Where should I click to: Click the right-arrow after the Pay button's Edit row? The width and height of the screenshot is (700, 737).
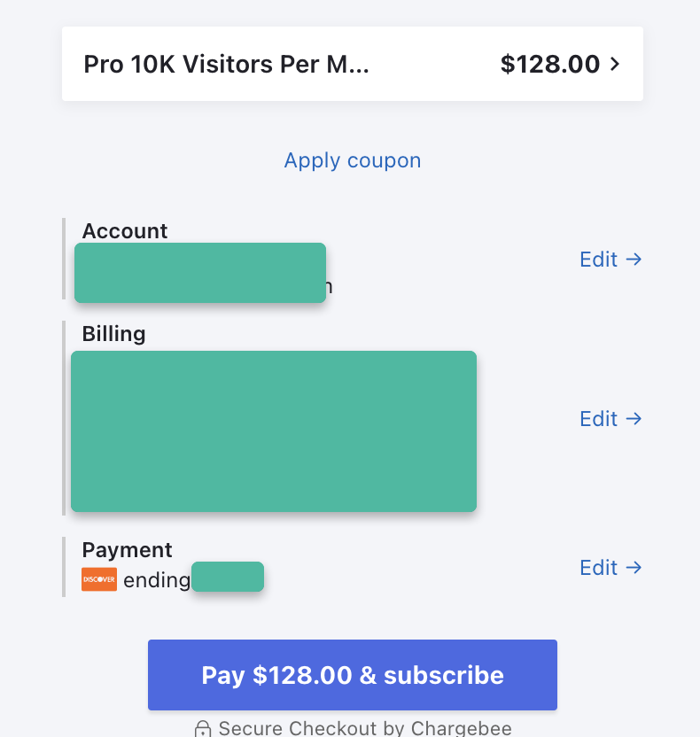tap(635, 567)
